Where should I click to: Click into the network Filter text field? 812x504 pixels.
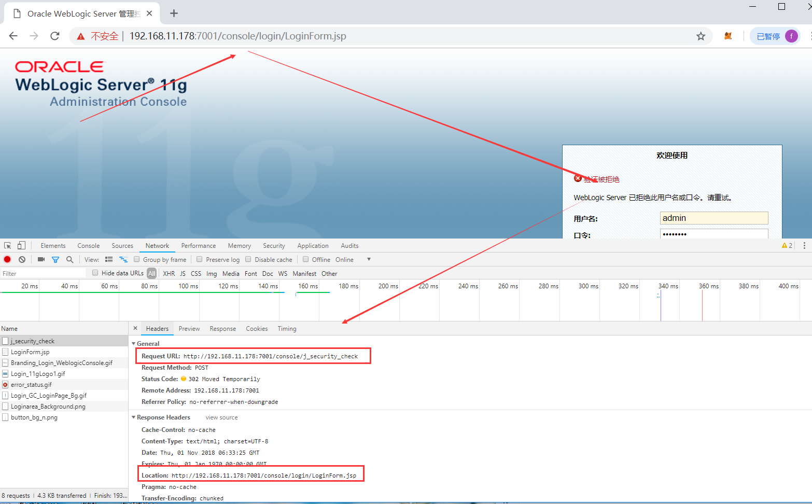[x=44, y=273]
